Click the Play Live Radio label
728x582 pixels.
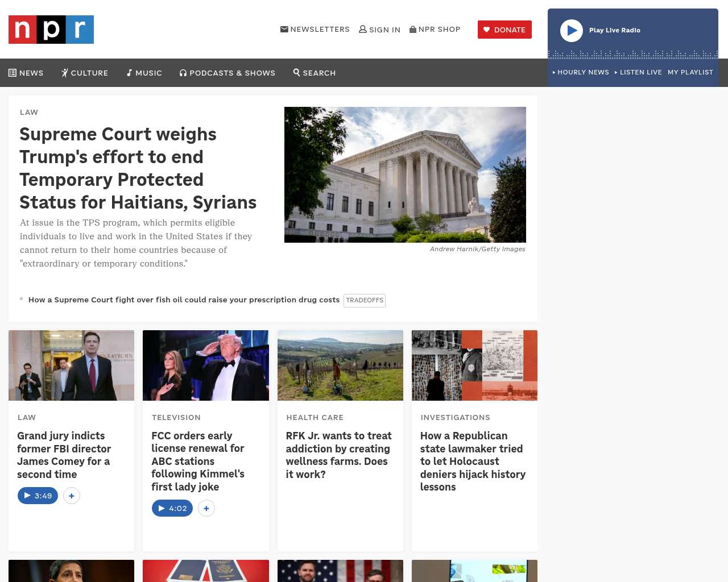coord(615,30)
